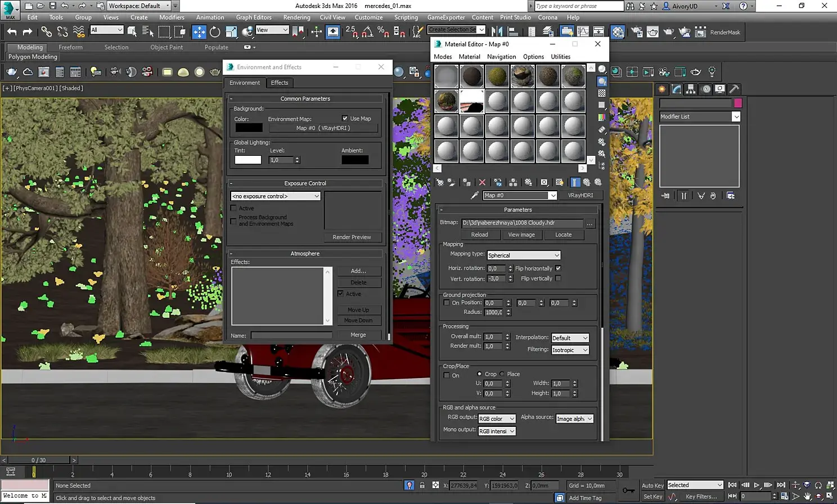The image size is (837, 504).
Task: Click the Pan View hand icon
Action: [808, 496]
